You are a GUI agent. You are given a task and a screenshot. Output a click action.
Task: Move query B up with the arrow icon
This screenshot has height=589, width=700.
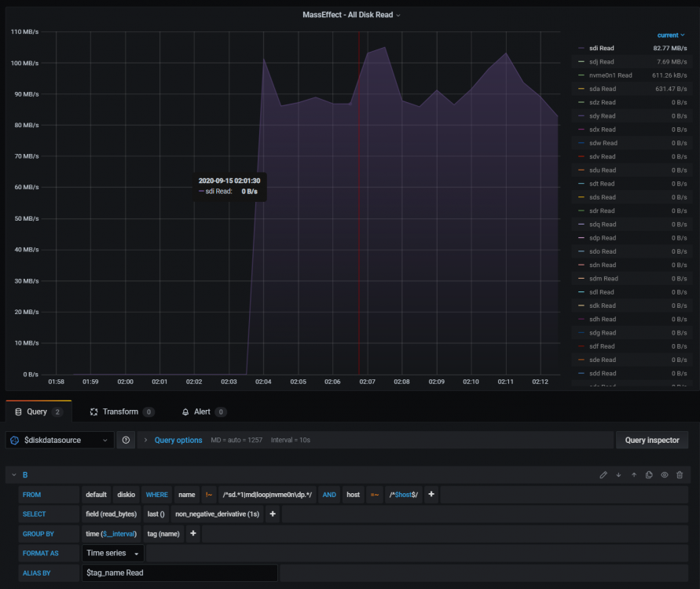(x=634, y=475)
